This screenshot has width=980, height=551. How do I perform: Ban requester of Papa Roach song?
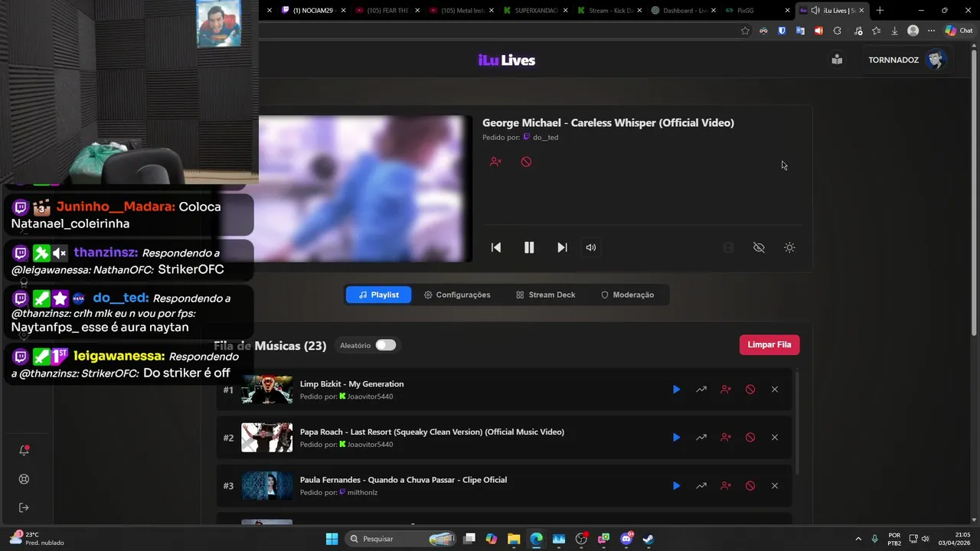coord(726,438)
